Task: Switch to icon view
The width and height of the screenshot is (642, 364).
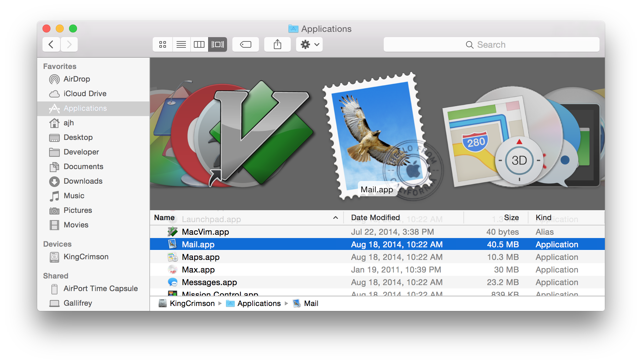Action: point(163,44)
